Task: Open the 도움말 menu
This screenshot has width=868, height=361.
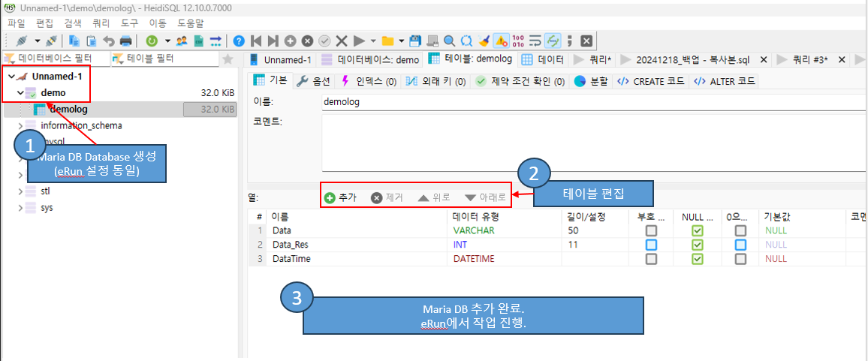Action: [191, 23]
